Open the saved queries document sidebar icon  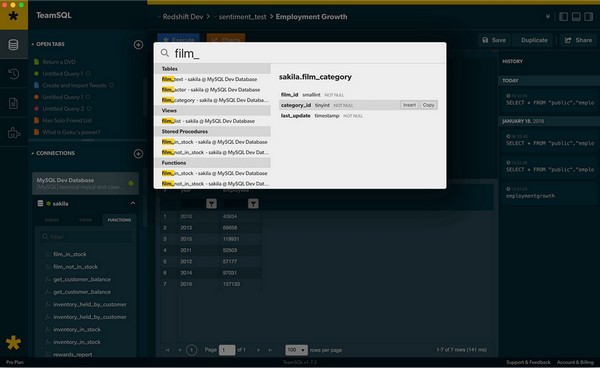pyautogui.click(x=13, y=103)
